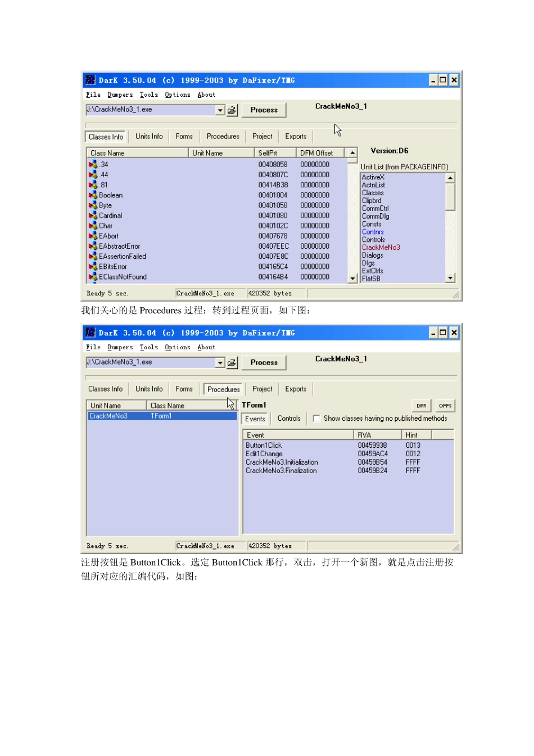
Task: Click file path field in Procedures window
Action: tap(151, 363)
